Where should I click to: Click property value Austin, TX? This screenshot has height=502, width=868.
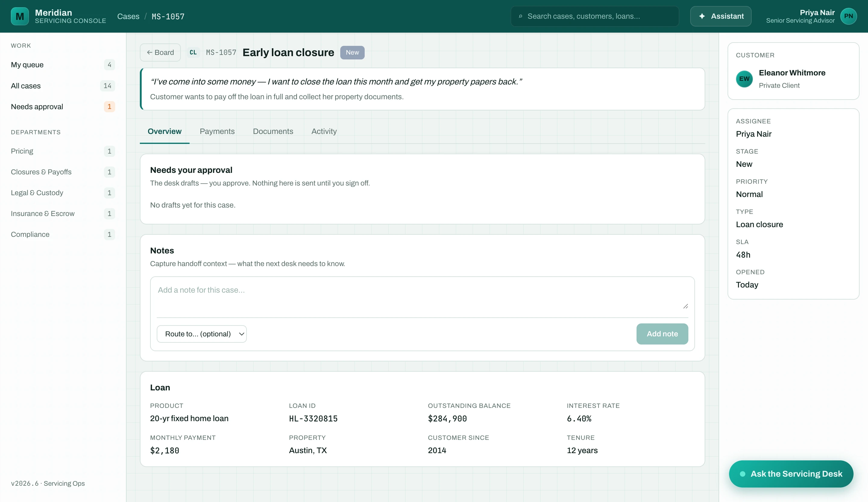[308, 450]
